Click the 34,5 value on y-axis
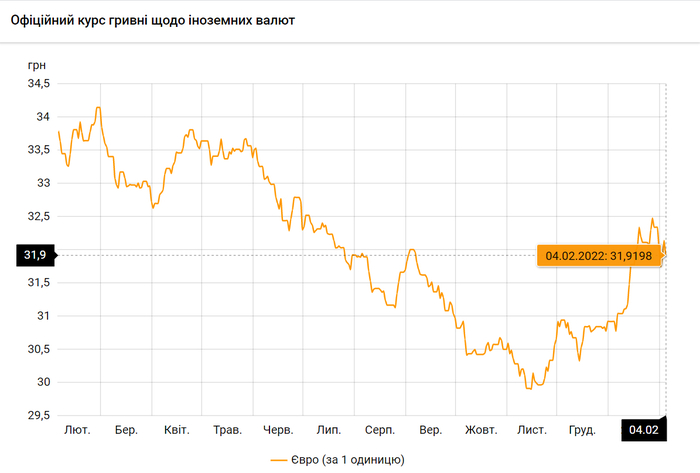Image resolution: width=700 pixels, height=473 pixels. [x=38, y=84]
